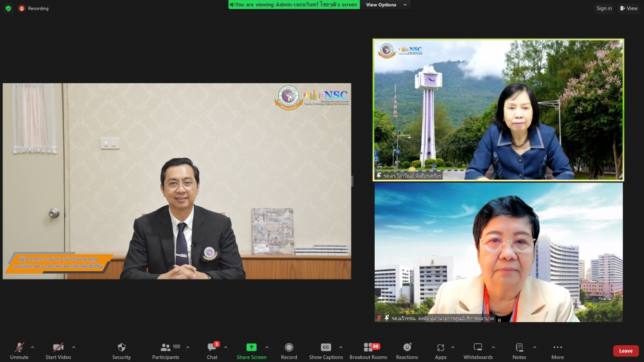Open the Whiteboards tool
Image resolution: width=644 pixels, height=362 pixels.
(478, 348)
